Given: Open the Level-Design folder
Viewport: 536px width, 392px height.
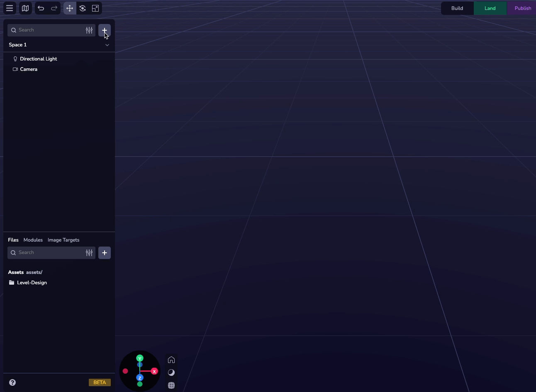Looking at the screenshot, I should pos(32,282).
